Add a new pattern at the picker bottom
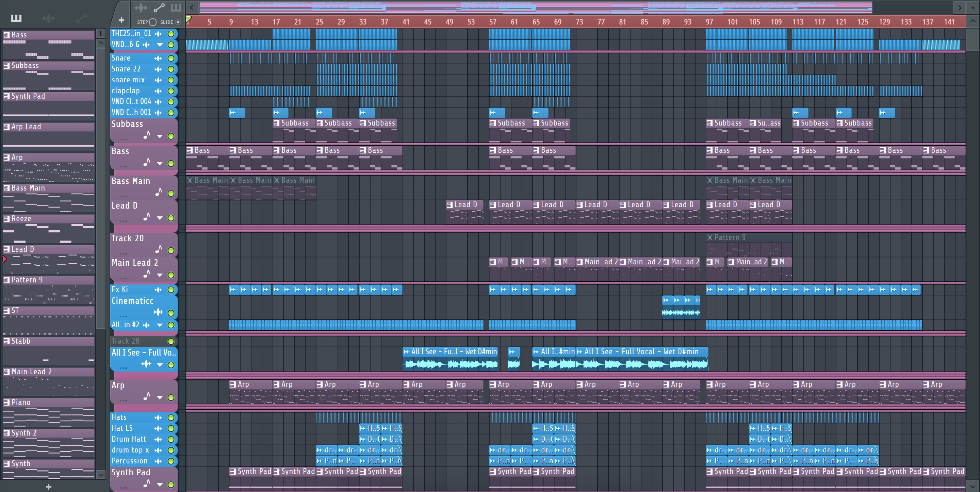The width and height of the screenshot is (980, 492). pyautogui.click(x=48, y=487)
